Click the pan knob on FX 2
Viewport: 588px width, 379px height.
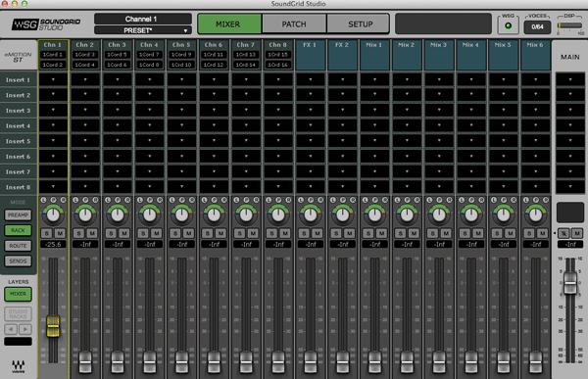click(x=343, y=214)
